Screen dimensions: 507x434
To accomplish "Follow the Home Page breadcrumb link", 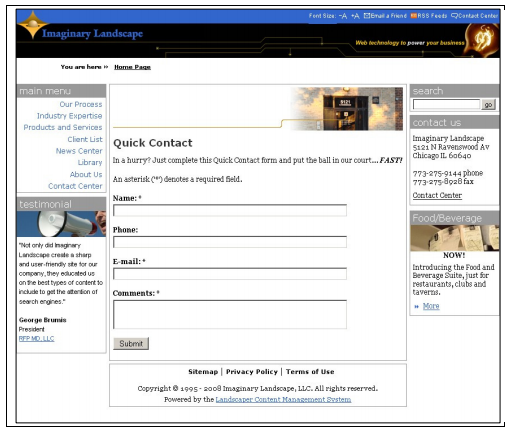I will pos(132,67).
